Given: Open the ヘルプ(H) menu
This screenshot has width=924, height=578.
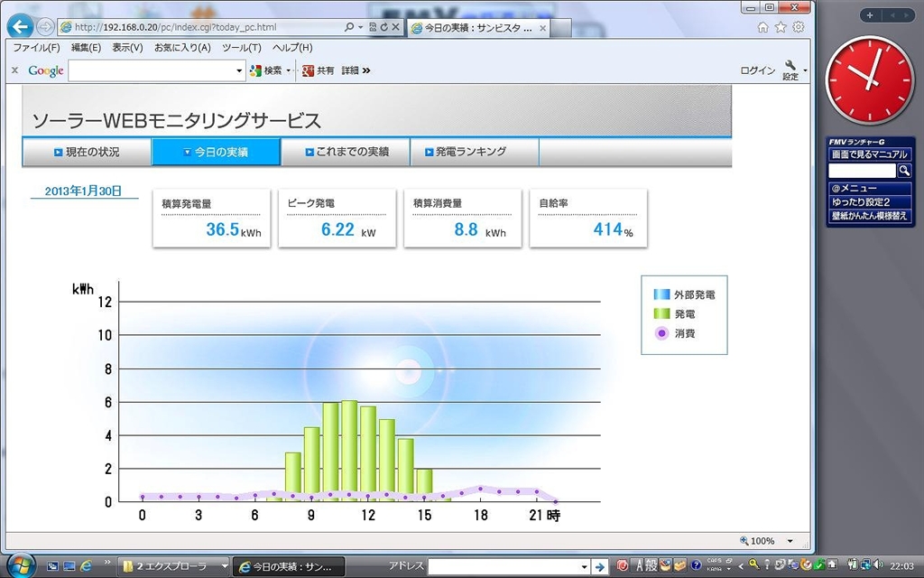Looking at the screenshot, I should click(x=292, y=48).
